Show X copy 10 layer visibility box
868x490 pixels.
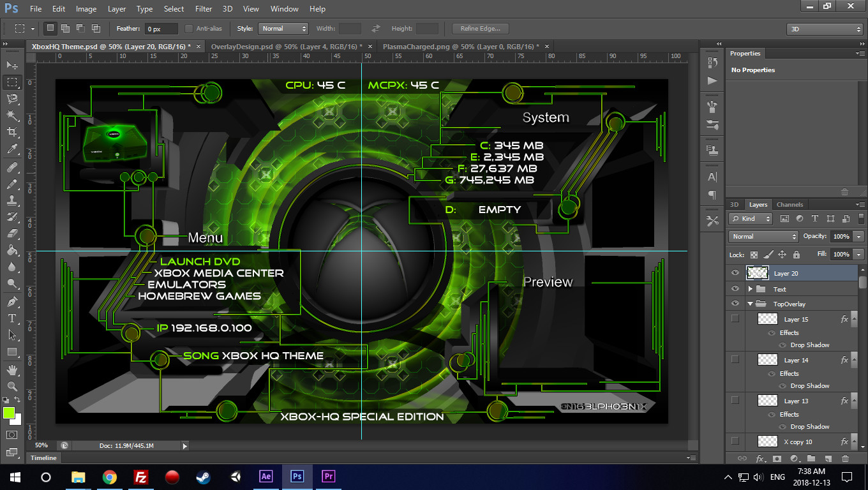point(735,441)
